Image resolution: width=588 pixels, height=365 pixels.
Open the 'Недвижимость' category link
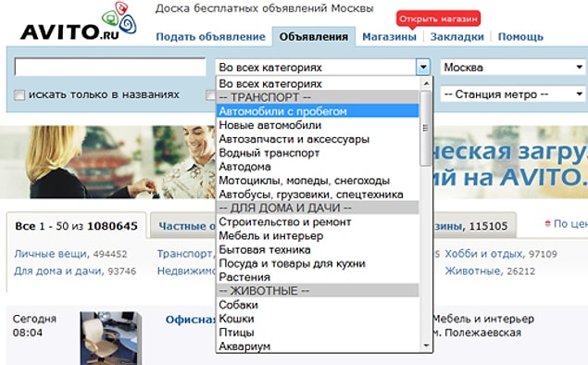pos(186,271)
